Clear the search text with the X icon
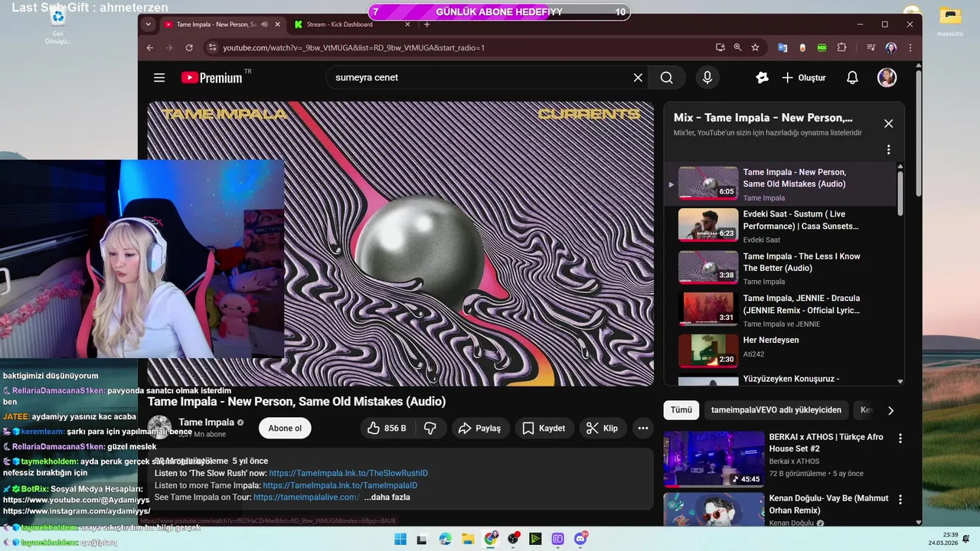Image resolution: width=980 pixels, height=551 pixels. coord(638,77)
